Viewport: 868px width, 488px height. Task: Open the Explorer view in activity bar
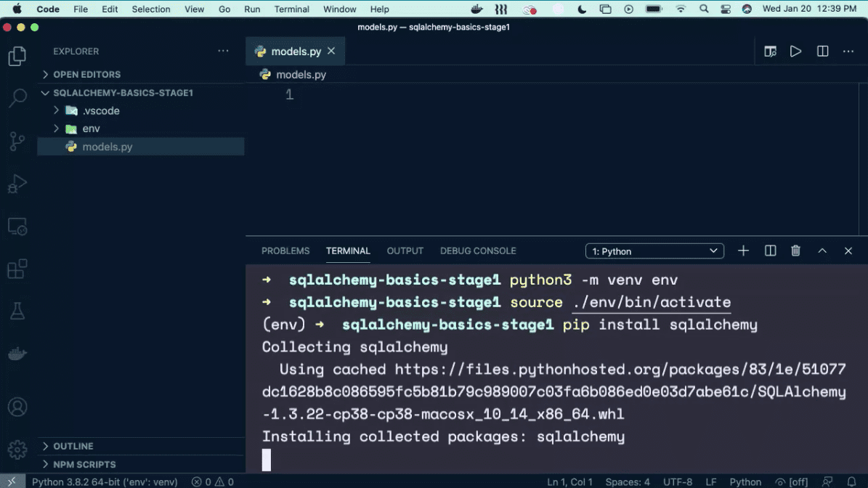17,56
